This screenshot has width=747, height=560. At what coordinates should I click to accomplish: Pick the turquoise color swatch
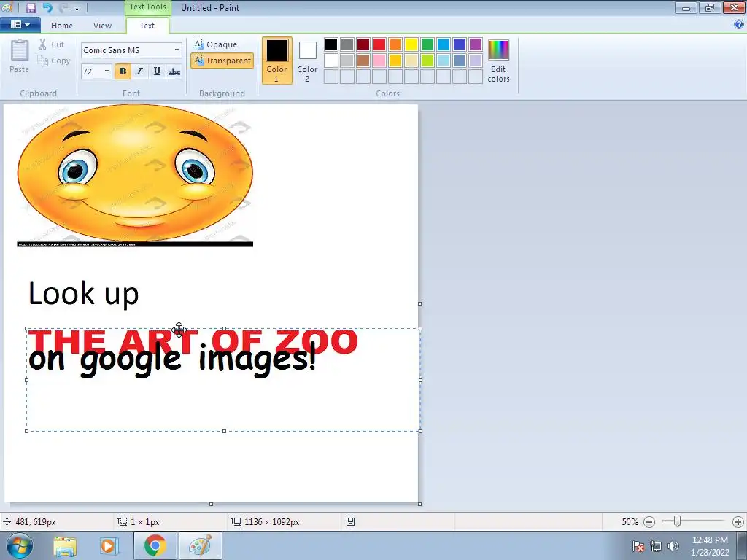[444, 44]
